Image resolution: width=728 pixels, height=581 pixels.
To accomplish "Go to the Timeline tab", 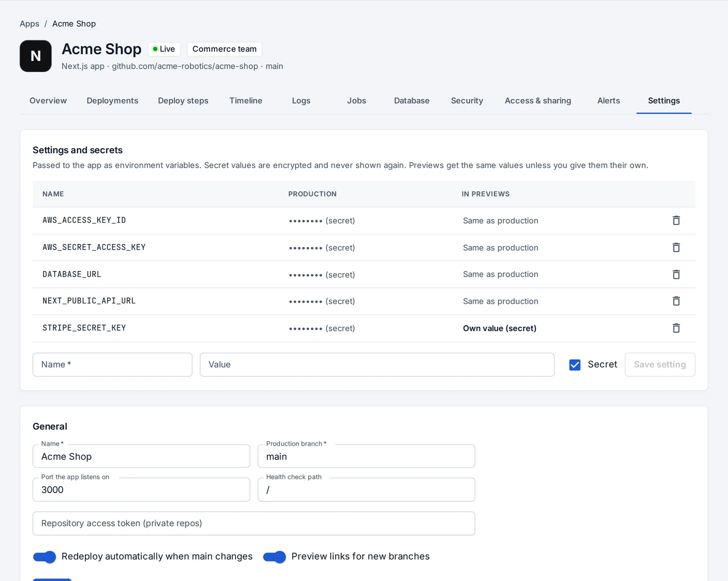I will (246, 101).
